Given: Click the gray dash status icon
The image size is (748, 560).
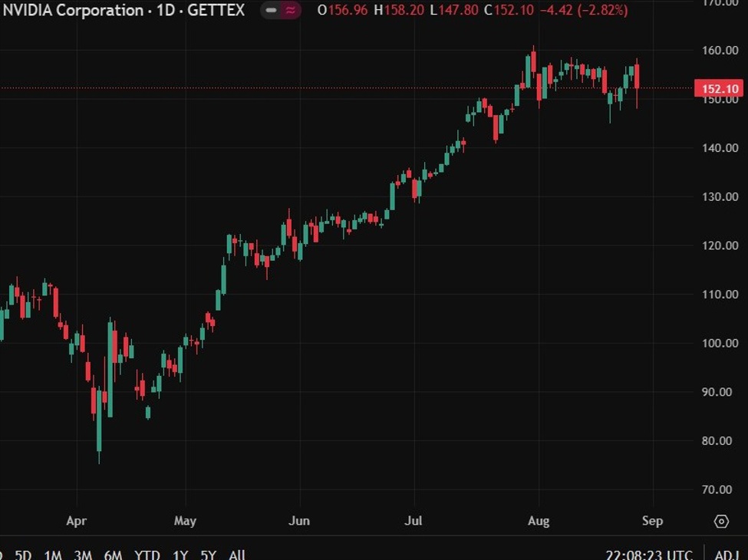Looking at the screenshot, I should 271,11.
